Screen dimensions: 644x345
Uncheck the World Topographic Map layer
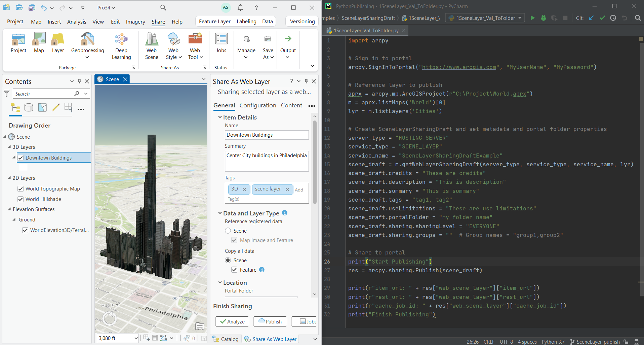pyautogui.click(x=21, y=188)
